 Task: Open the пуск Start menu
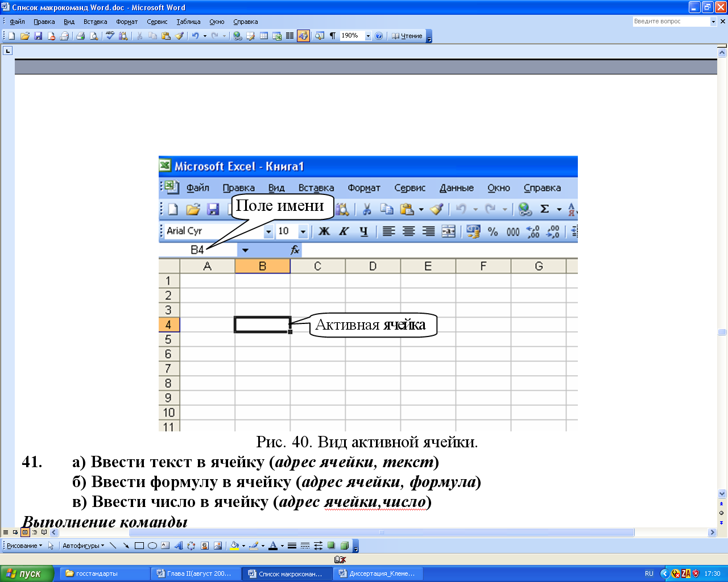click(27, 573)
